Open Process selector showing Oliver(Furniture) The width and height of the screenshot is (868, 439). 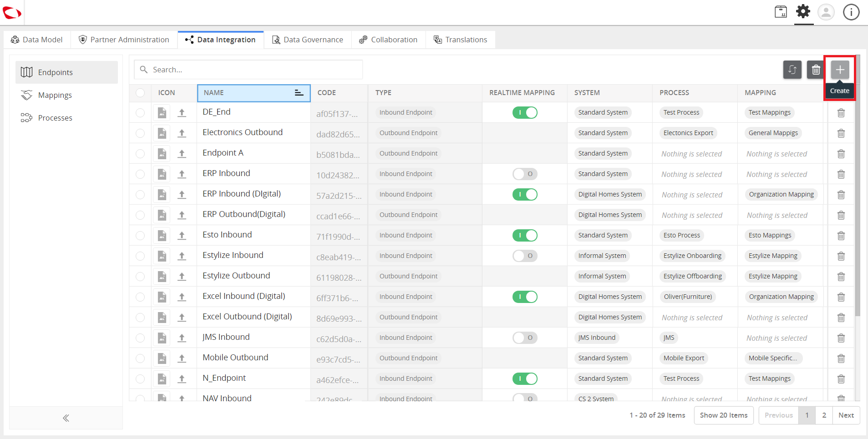coord(688,297)
